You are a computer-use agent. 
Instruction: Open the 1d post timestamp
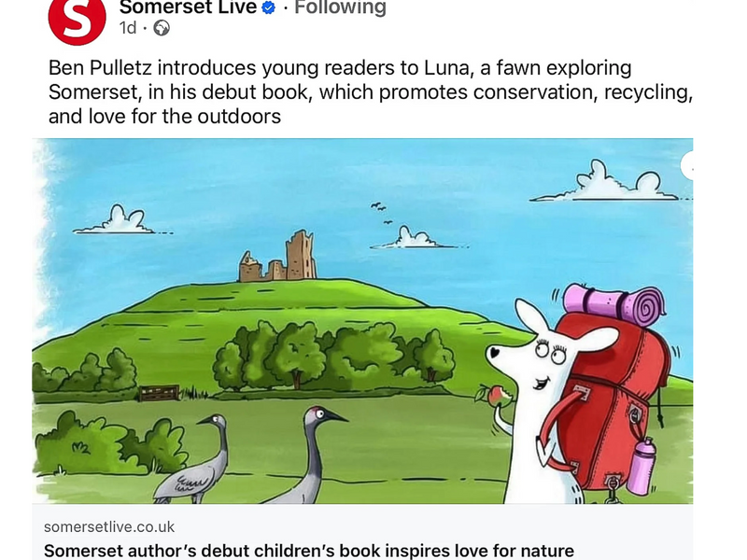click(x=128, y=28)
